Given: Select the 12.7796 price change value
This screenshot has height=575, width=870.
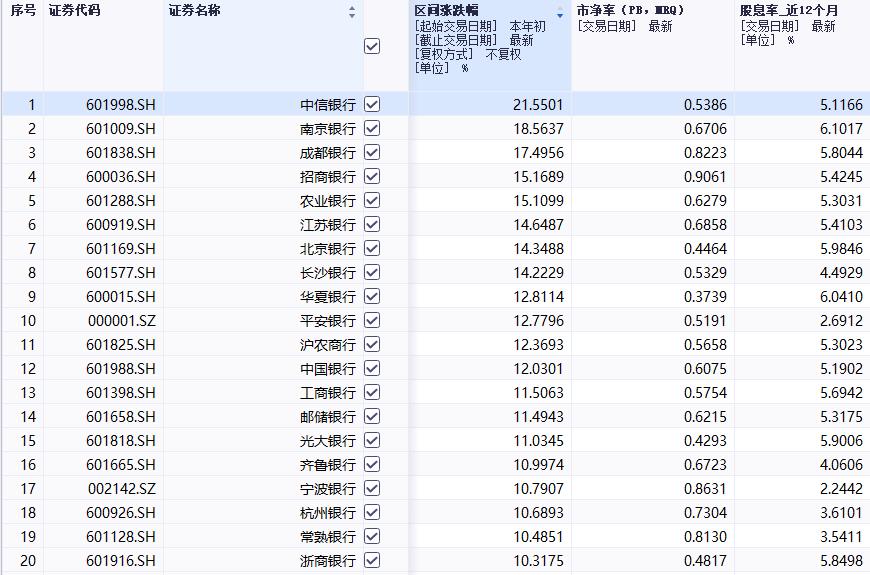Looking at the screenshot, I should 538,320.
